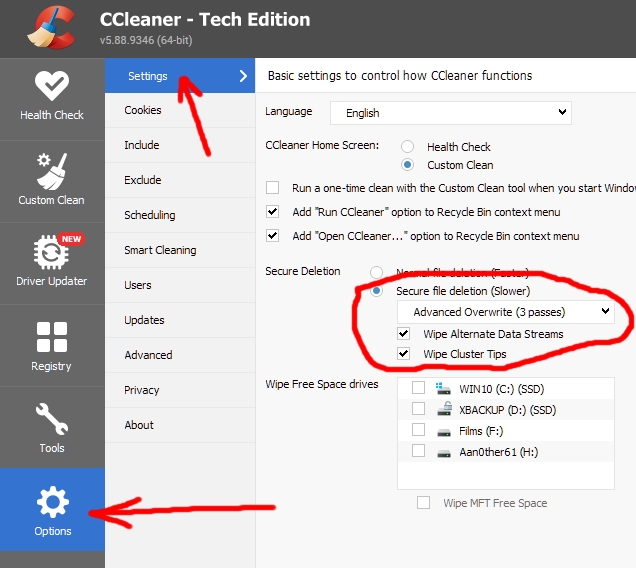Click the chevron beside Settings
The width and height of the screenshot is (636, 568).
[x=243, y=76]
